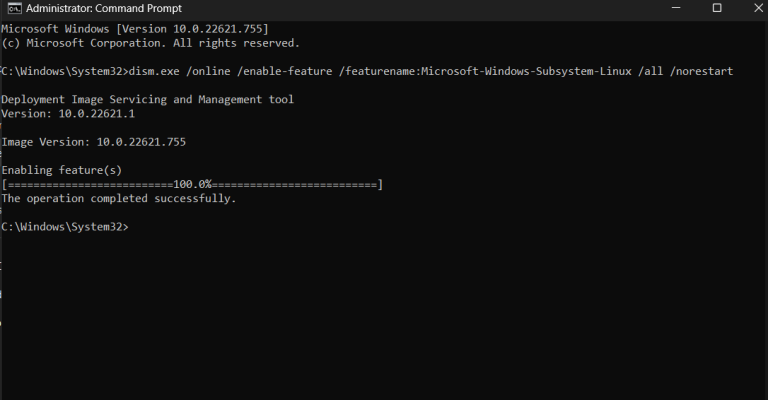The image size is (768, 400).
Task: Click the 100.0% progress bar
Action: 192,185
